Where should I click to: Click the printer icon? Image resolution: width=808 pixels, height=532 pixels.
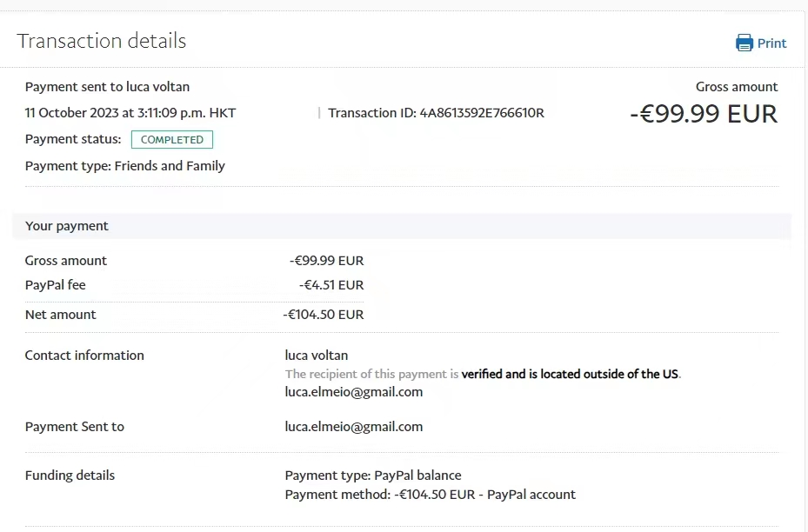745,43
